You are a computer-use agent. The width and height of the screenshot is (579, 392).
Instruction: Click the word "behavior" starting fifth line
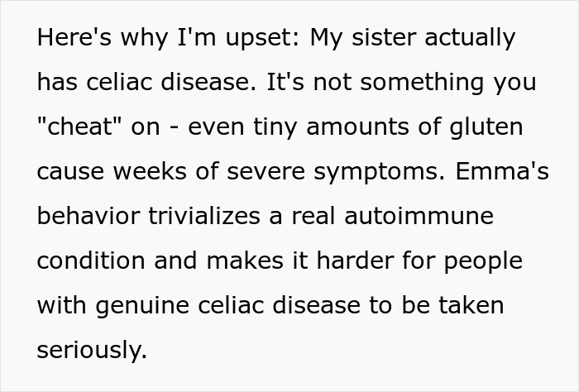(89, 216)
